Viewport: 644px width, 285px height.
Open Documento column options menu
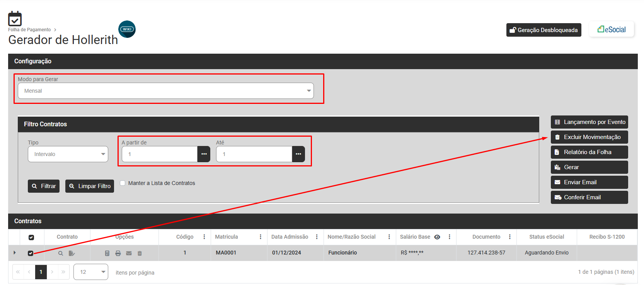[509, 237]
